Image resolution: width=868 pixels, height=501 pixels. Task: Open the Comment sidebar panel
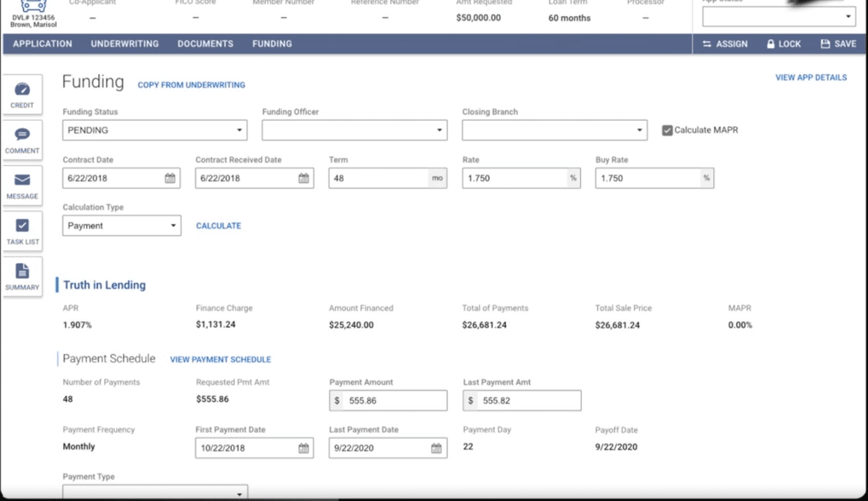coord(22,140)
